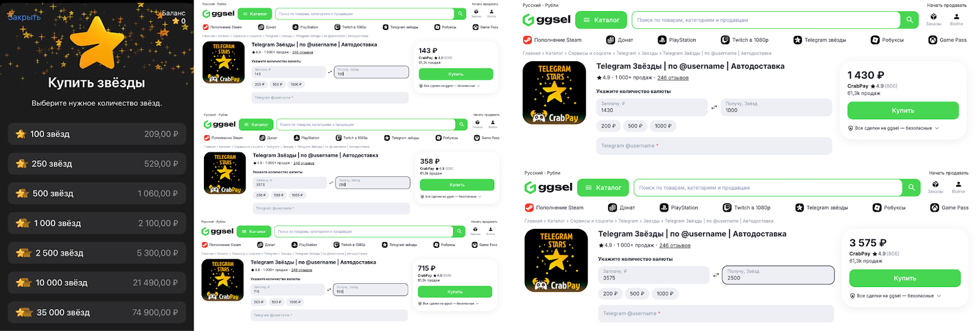Viewport: 980px width, 331px height.
Task: Choose the 250 звёзд option for 529,00 ₽
Action: point(97,164)
